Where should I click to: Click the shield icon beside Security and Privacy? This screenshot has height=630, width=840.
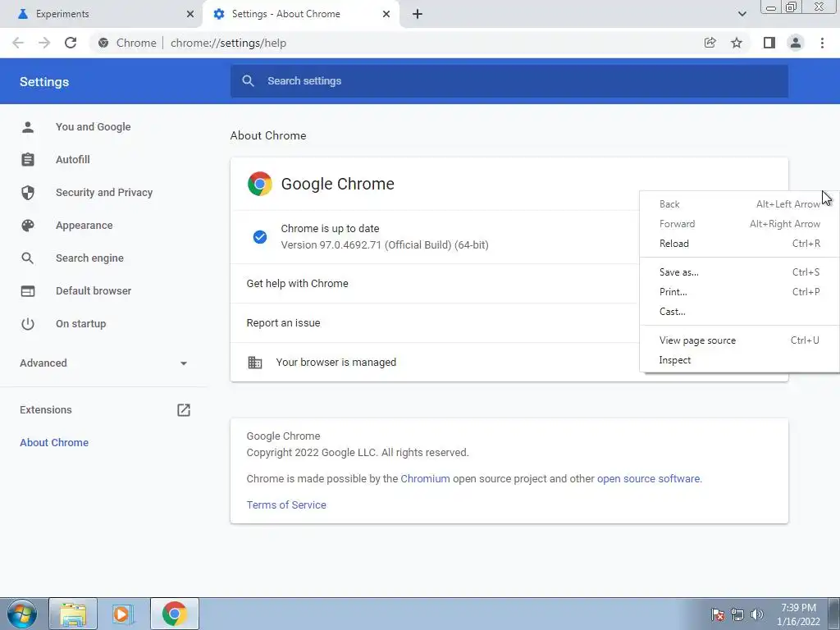28,192
